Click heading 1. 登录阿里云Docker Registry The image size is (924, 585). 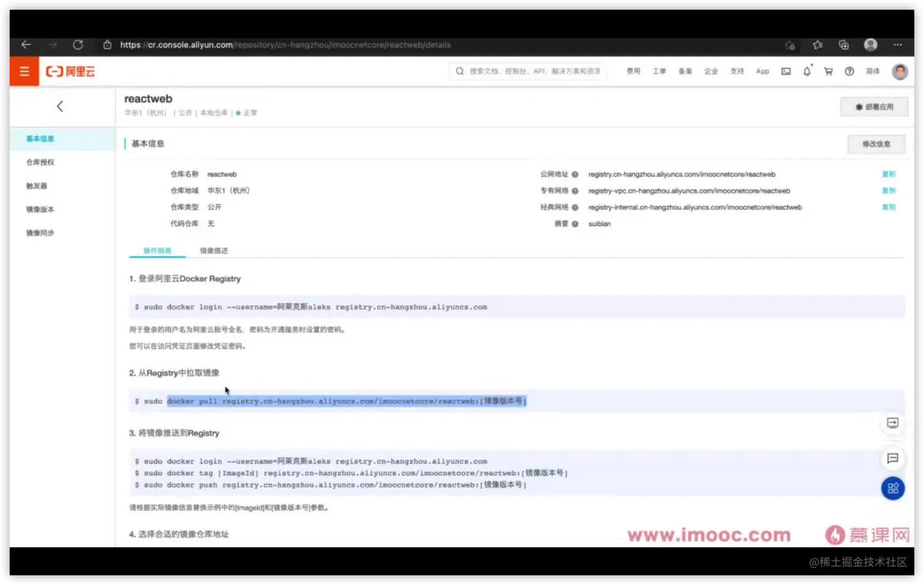[x=185, y=279]
